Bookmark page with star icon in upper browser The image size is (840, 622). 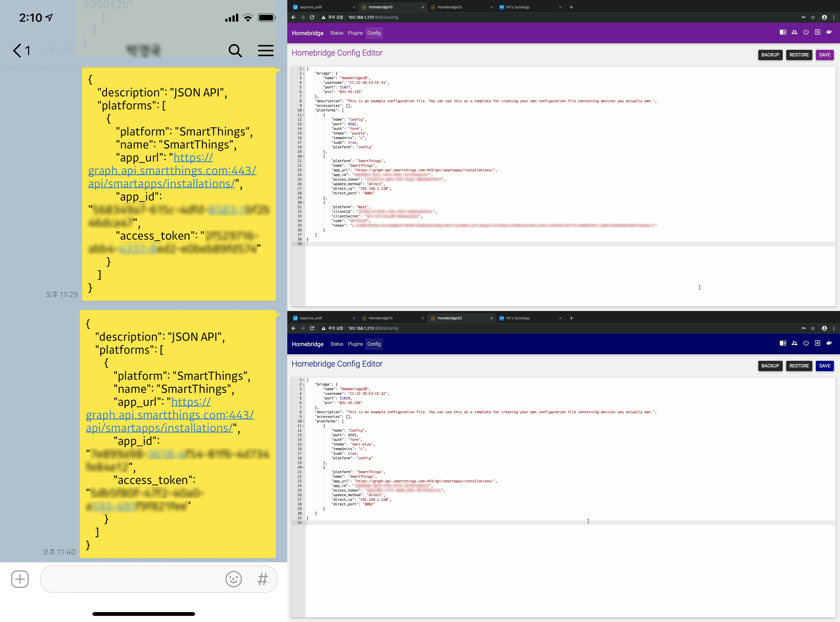pyautogui.click(x=813, y=17)
